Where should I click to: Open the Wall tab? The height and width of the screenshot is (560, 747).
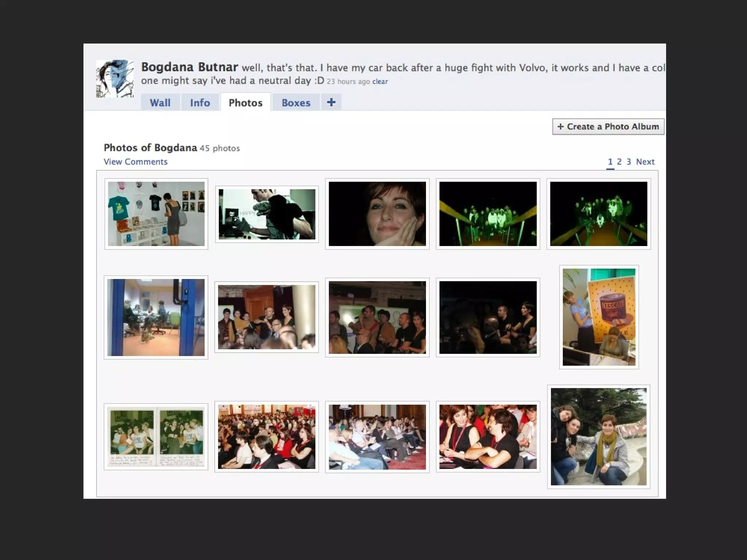[x=160, y=103]
